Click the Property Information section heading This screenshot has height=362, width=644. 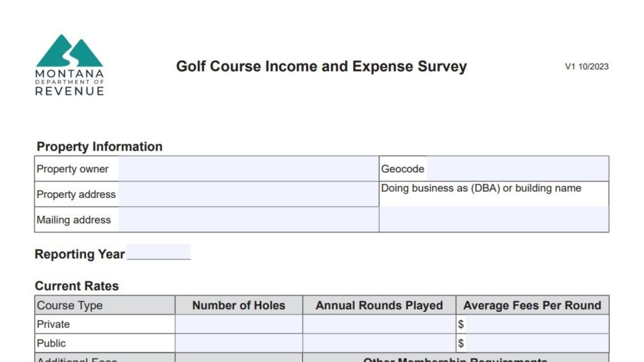99,146
